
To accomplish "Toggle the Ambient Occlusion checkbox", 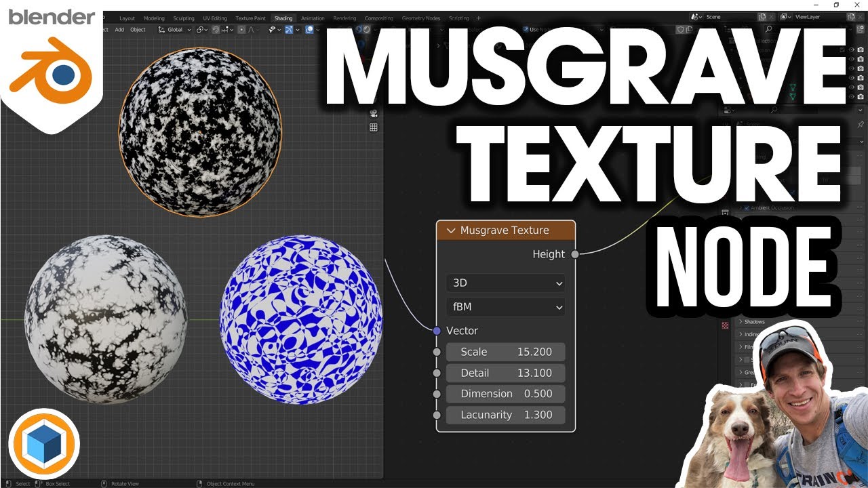I will (747, 207).
